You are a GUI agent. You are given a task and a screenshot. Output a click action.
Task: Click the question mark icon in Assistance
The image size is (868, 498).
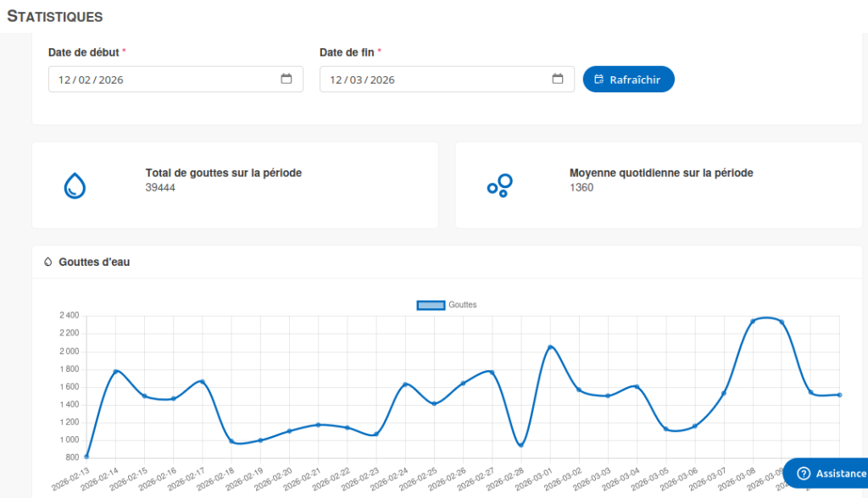(804, 473)
